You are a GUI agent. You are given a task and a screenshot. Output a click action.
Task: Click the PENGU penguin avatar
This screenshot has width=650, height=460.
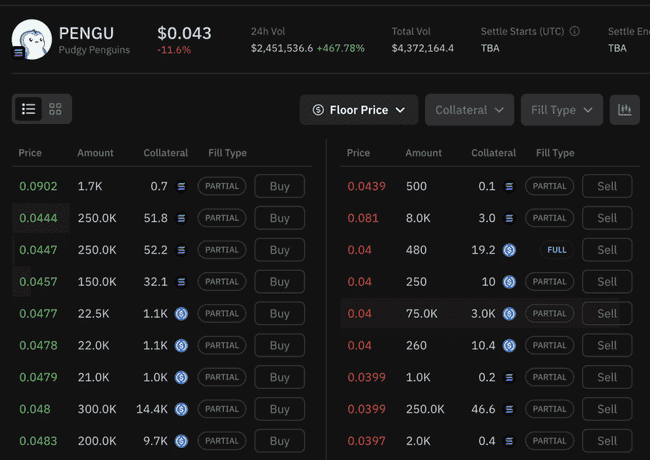[x=32, y=39]
